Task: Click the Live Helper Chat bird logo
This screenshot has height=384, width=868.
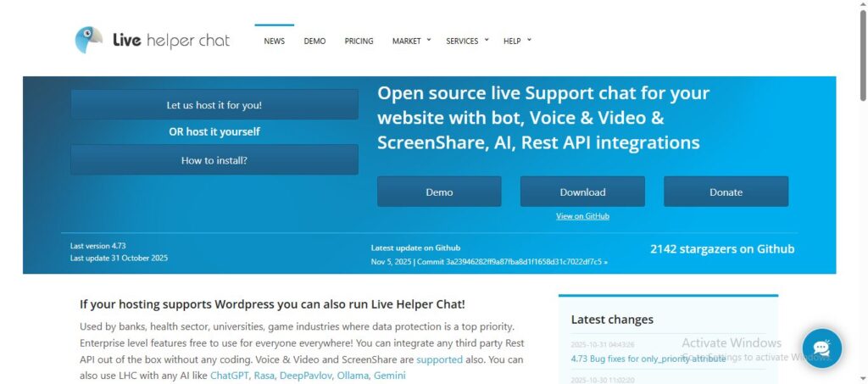Action: coord(89,40)
